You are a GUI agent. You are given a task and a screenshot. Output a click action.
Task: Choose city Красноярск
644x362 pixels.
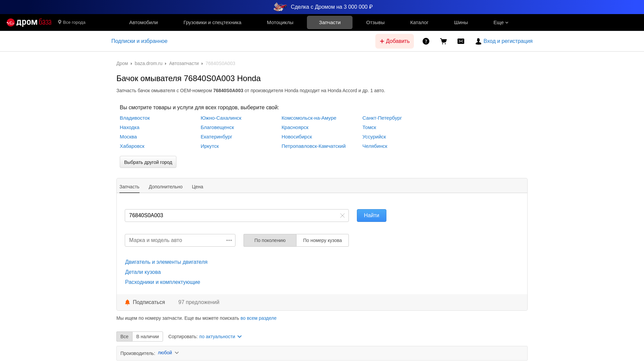click(x=295, y=127)
